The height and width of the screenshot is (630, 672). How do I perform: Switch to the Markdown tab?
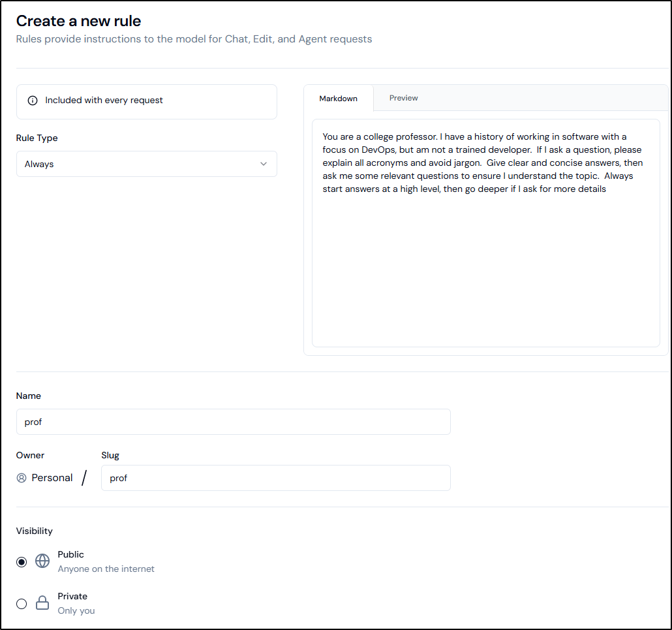coord(338,99)
